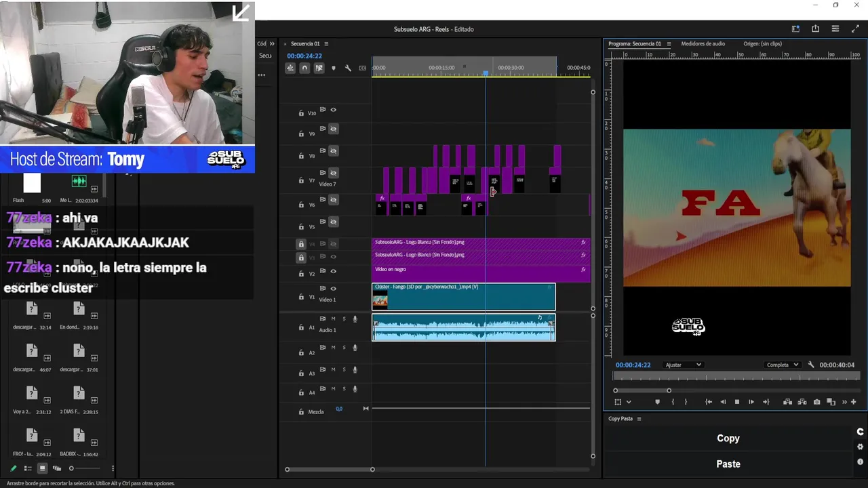Open Completa playback resolution dropdown

point(782,365)
